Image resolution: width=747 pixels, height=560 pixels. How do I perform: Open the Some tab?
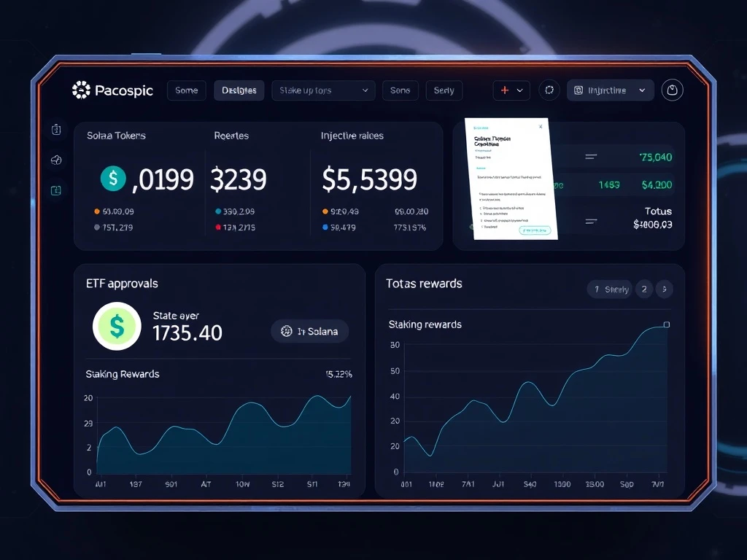186,90
